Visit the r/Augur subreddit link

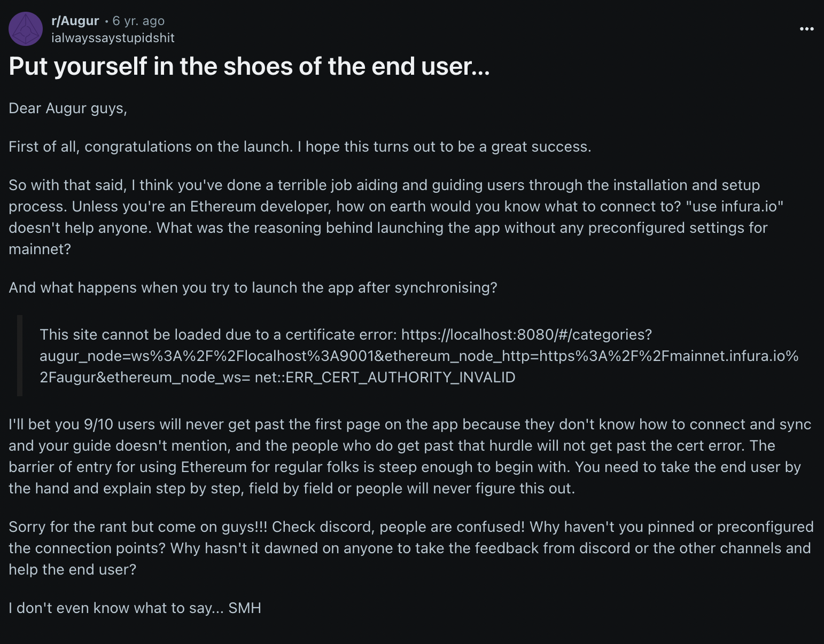tap(75, 21)
